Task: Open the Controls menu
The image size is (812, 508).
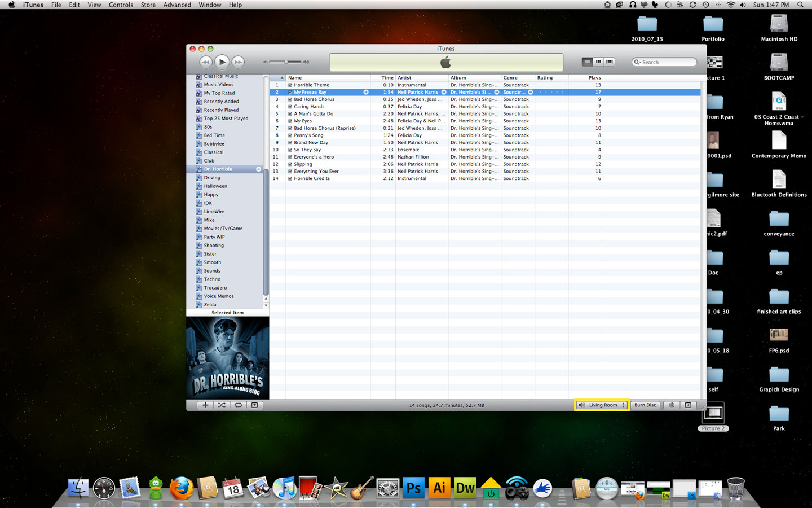Action: pyautogui.click(x=121, y=5)
